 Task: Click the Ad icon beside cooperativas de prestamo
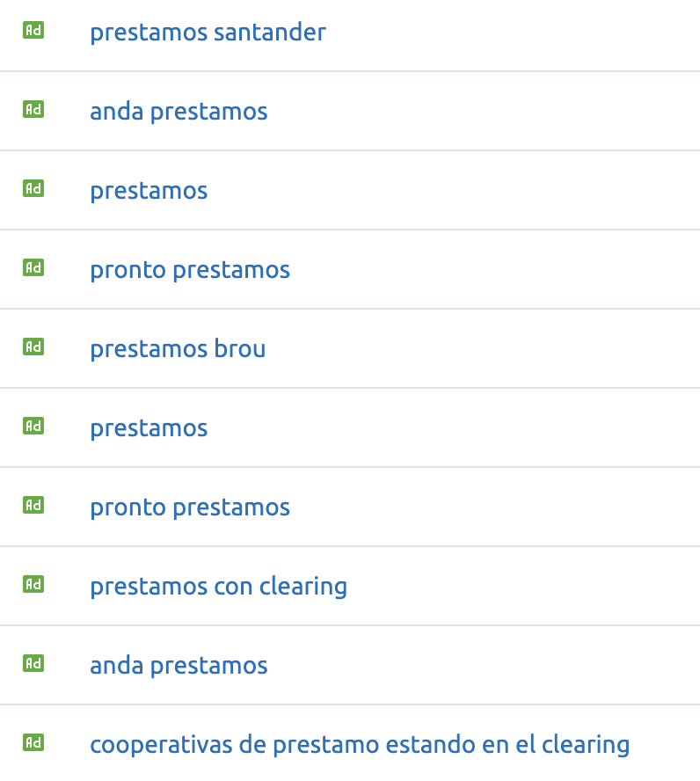[x=33, y=742]
